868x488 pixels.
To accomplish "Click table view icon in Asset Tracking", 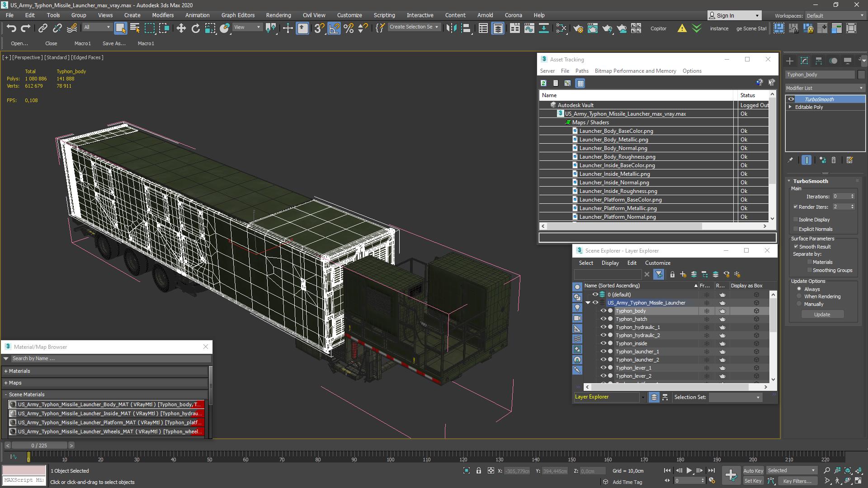I will [x=580, y=83].
